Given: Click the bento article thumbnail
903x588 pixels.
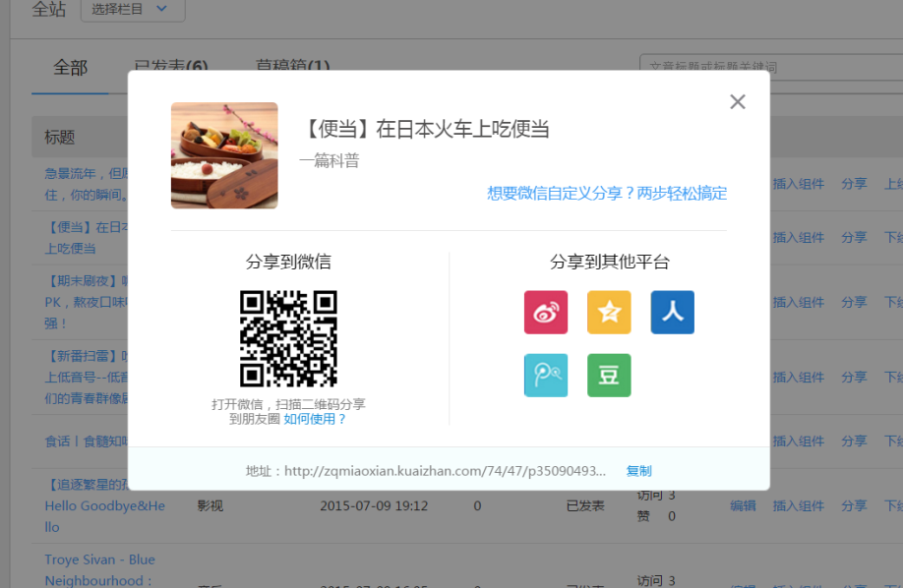Looking at the screenshot, I should [224, 155].
